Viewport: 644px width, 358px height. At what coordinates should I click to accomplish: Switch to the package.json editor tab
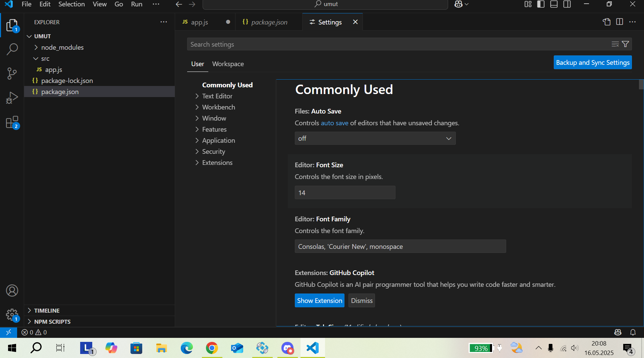point(269,22)
